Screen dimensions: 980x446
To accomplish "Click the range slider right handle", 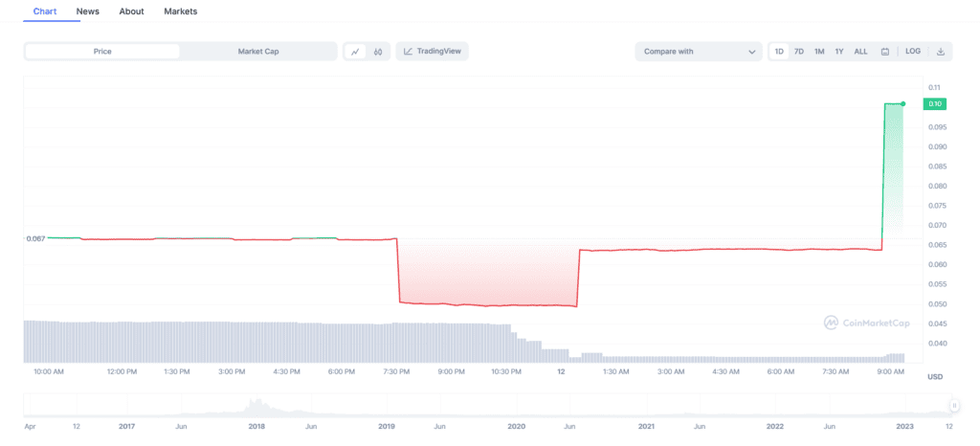I will click(954, 406).
